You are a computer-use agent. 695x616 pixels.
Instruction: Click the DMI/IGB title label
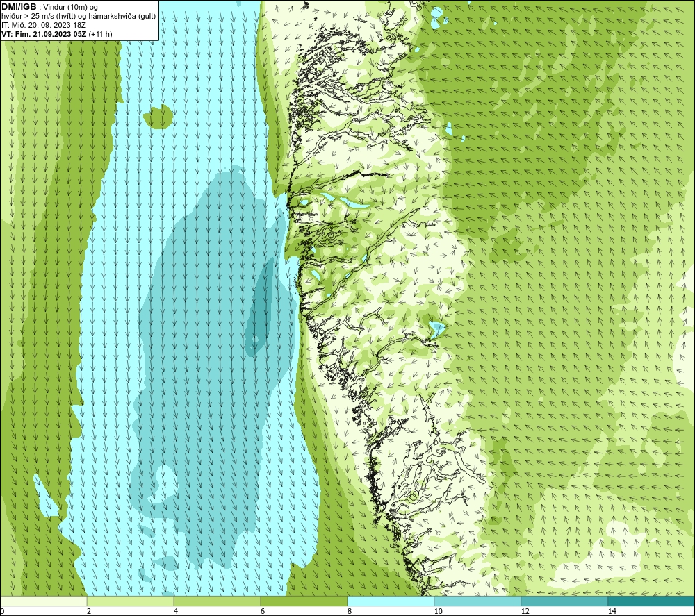(x=19, y=7)
